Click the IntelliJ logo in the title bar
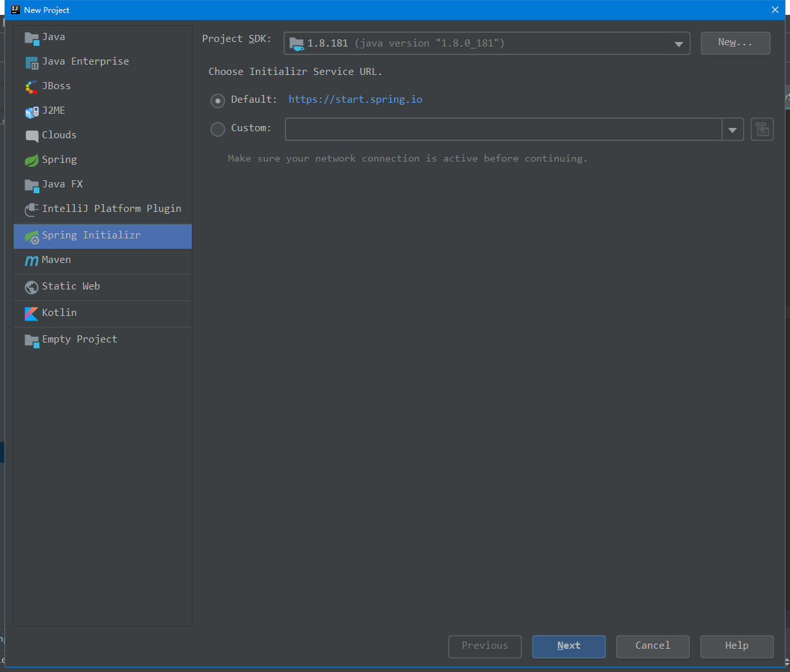This screenshot has height=672, width=790. (16, 10)
